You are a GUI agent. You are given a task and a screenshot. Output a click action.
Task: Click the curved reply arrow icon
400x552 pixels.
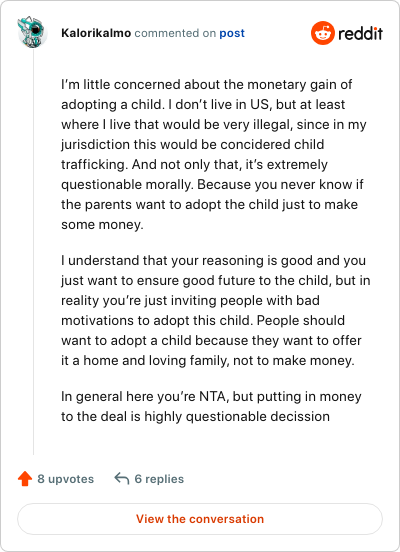[x=122, y=478]
